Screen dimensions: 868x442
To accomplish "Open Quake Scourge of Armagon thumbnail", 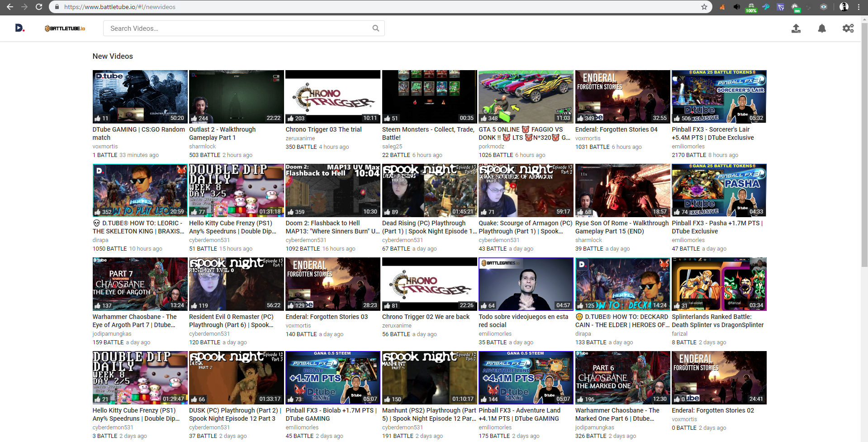I will point(526,190).
